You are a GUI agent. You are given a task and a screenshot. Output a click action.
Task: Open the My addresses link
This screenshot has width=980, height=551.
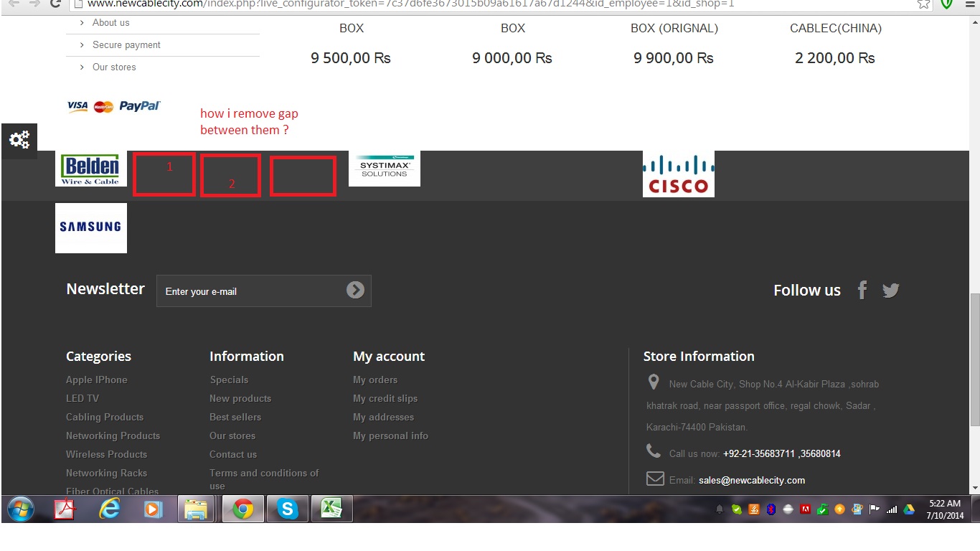[383, 417]
